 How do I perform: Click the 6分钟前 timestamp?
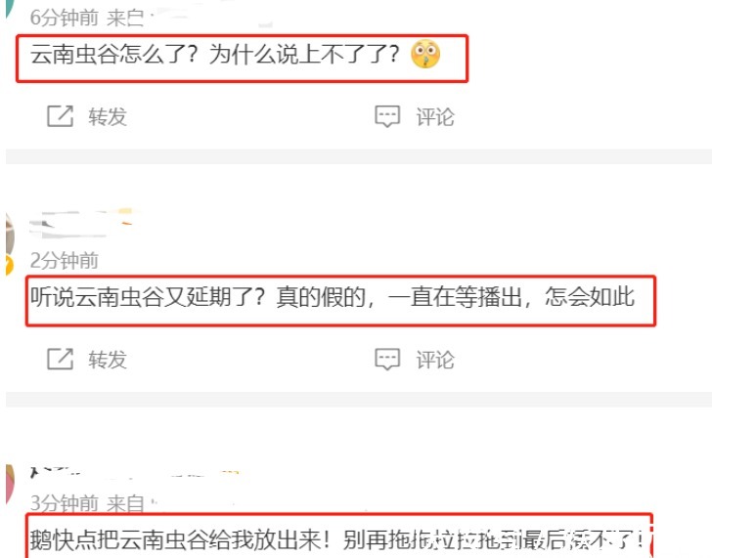pos(65,18)
